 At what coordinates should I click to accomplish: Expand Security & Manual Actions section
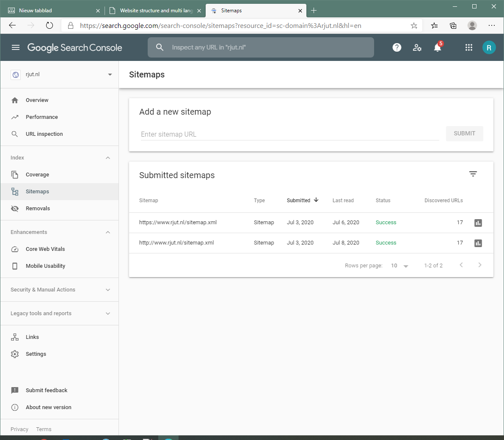click(107, 290)
